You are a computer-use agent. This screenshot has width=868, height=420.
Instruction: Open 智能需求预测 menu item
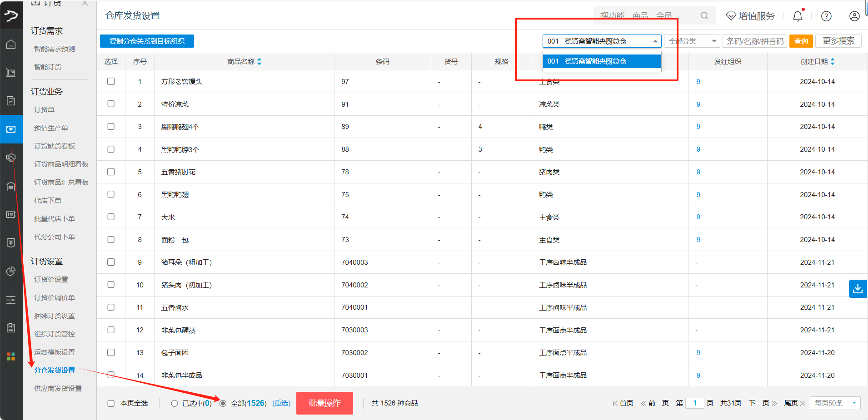pos(55,49)
